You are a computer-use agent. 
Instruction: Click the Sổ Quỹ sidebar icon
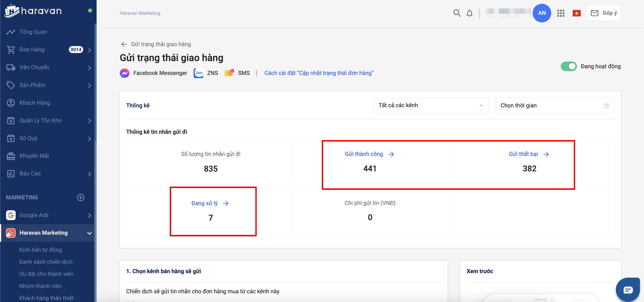pyautogui.click(x=11, y=138)
